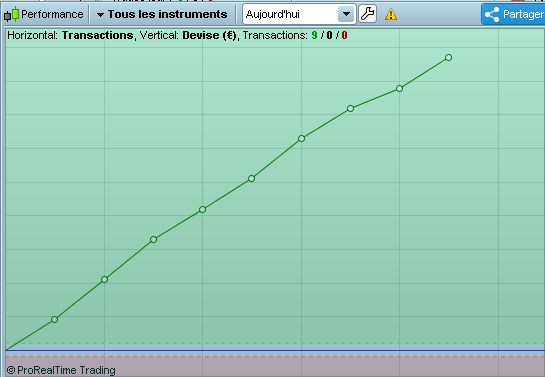Click the yellow warning triangle icon
The image size is (545, 377).
(391, 14)
